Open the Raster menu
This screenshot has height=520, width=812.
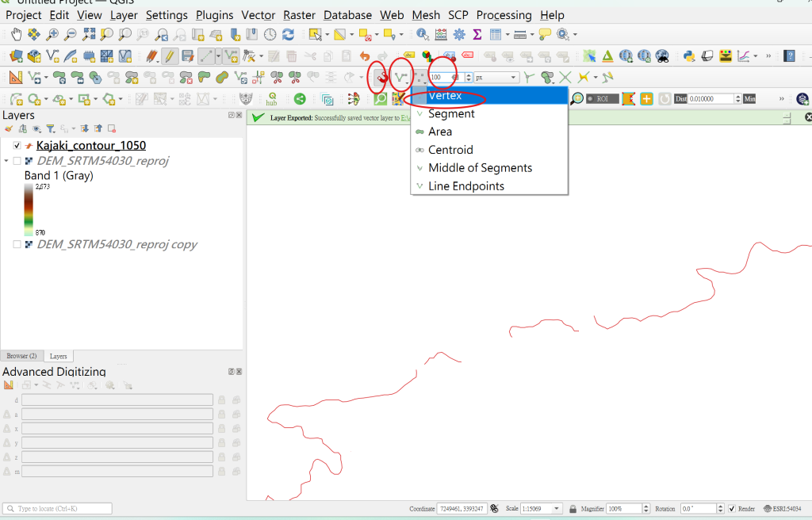(299, 15)
